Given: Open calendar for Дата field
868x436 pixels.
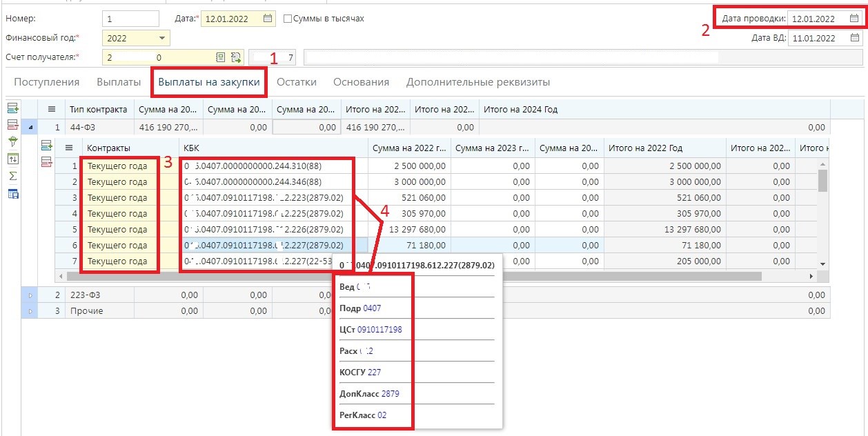Looking at the screenshot, I should click(268, 19).
